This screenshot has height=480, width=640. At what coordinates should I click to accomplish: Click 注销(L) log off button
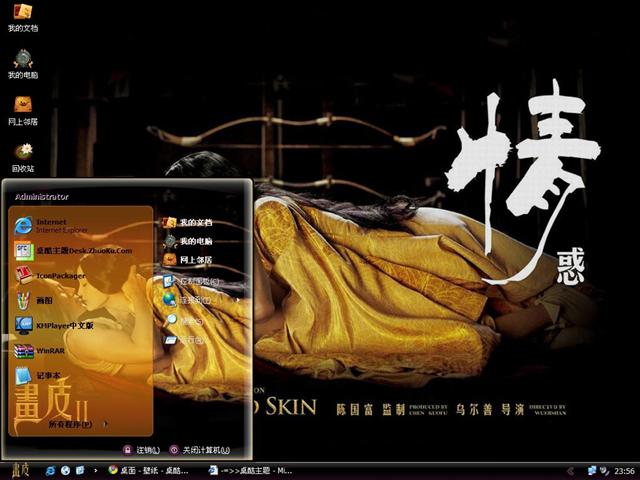click(141, 450)
